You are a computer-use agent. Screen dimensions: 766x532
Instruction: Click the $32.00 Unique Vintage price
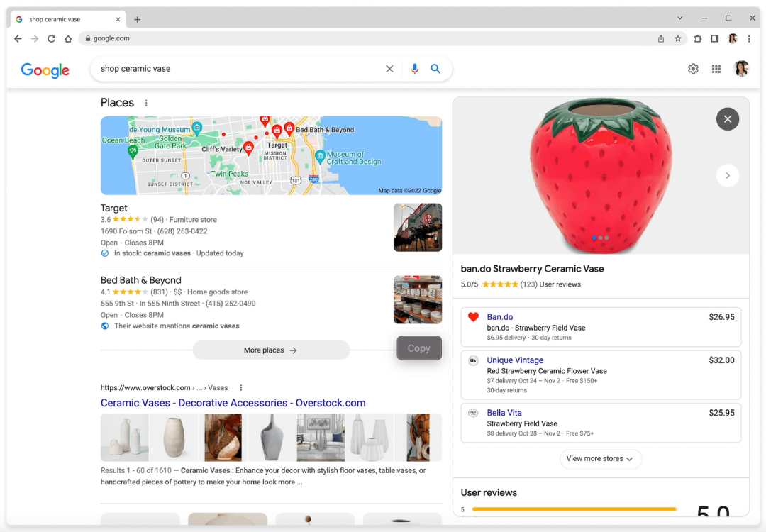pos(721,360)
